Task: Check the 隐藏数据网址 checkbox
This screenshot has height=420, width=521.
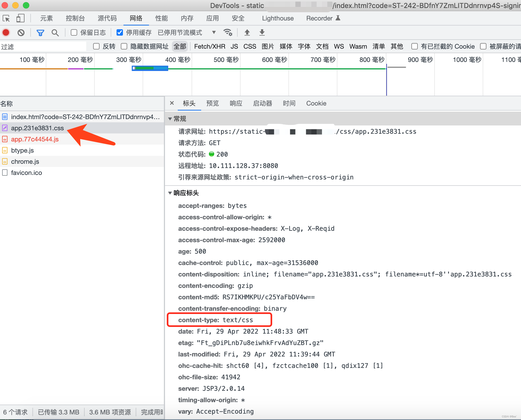Action: [x=124, y=47]
